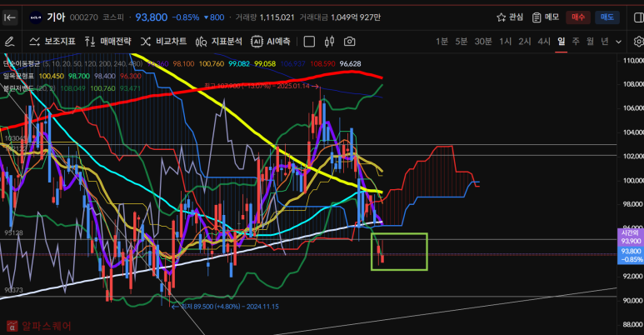Collapse the side panel with the back arrow icon
Image resolution: width=644 pixels, height=335 pixels.
point(10,17)
